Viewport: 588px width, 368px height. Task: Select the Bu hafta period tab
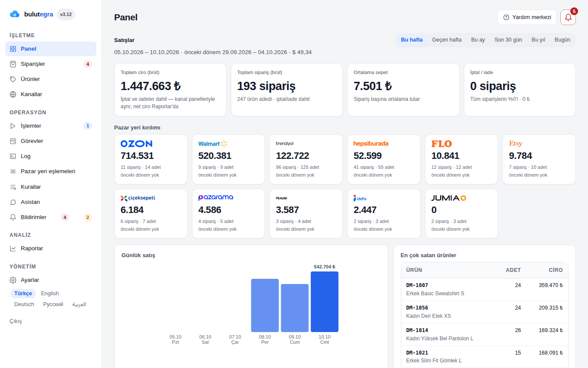coord(412,40)
